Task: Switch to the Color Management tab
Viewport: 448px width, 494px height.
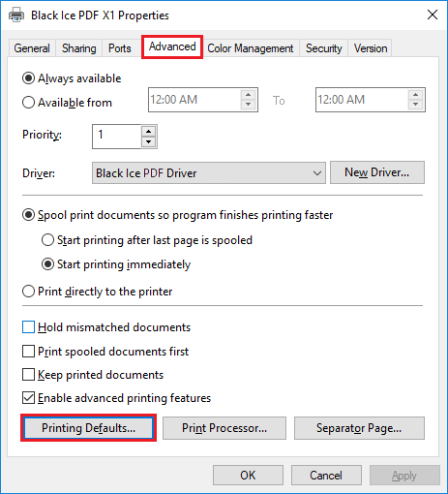Action: pos(251,48)
